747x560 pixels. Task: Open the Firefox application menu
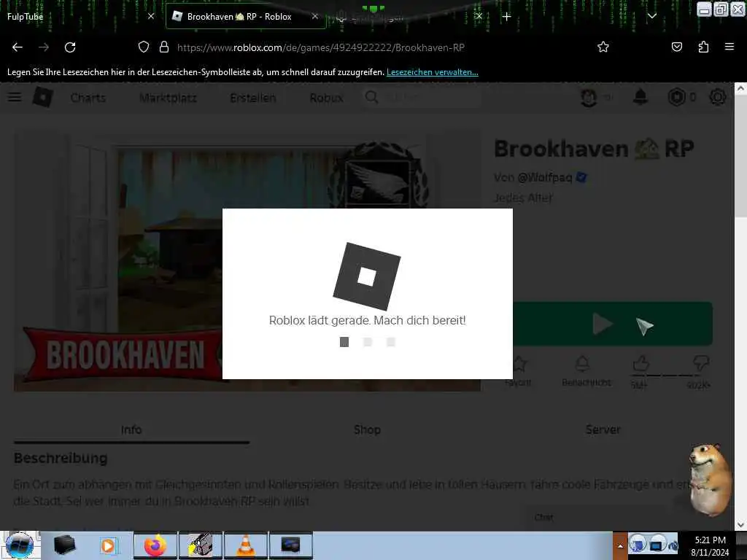(729, 47)
